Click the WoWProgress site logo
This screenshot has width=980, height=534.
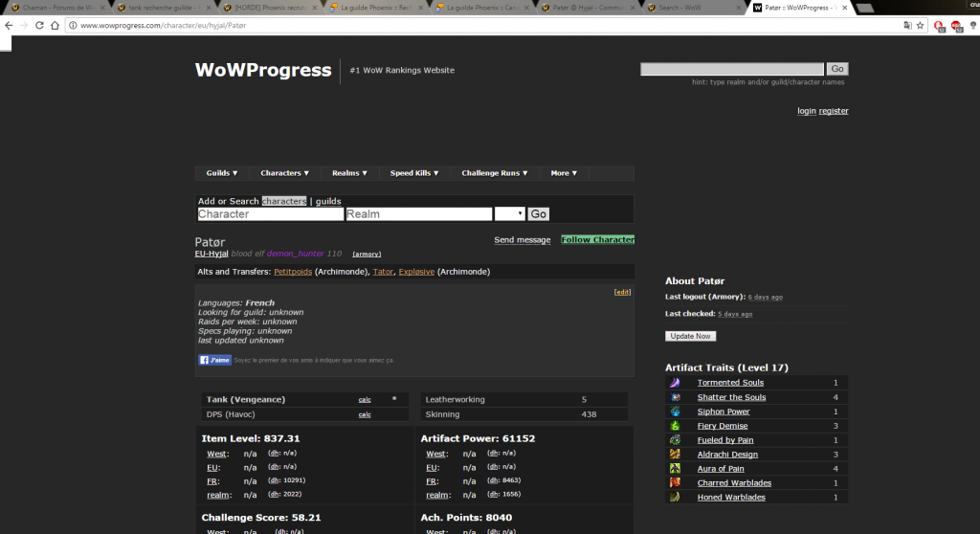coord(263,70)
